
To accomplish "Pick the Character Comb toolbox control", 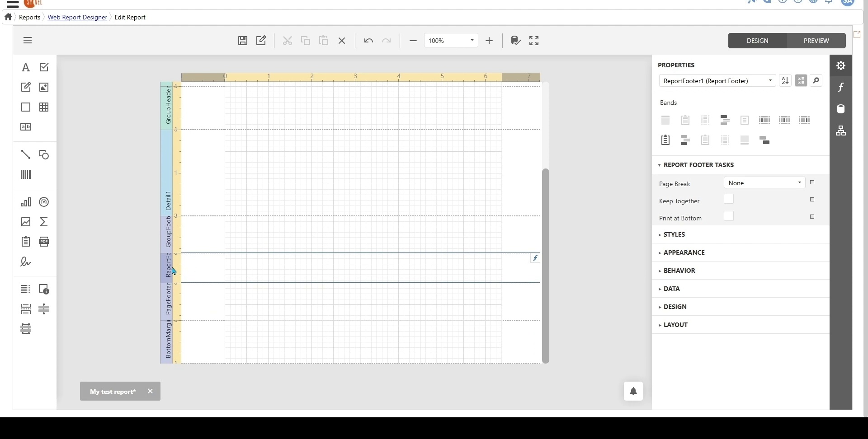I will point(26,127).
